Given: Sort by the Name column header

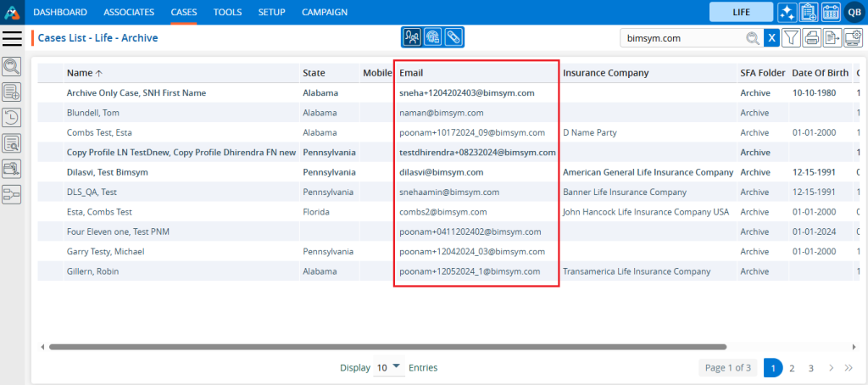Looking at the screenshot, I should click(80, 73).
